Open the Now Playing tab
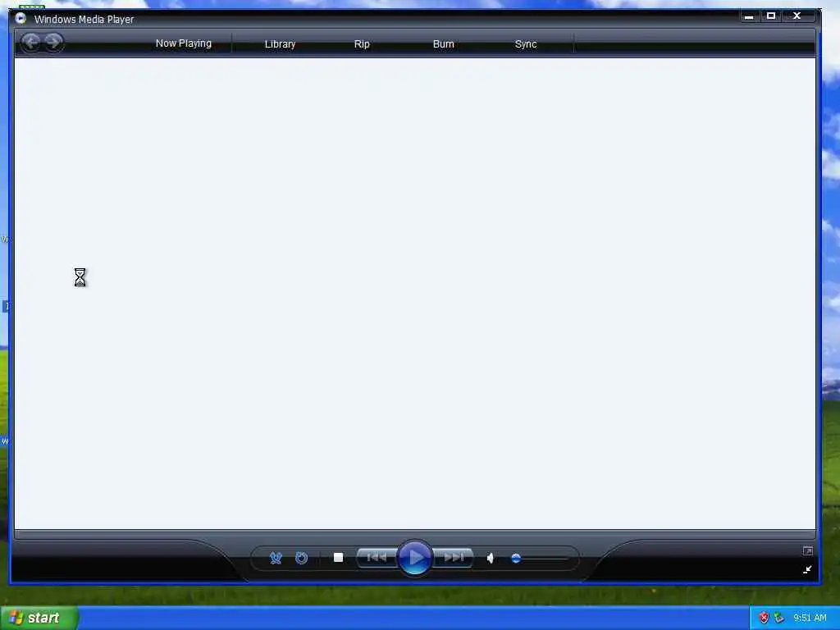The height and width of the screenshot is (630, 840). coord(183,43)
